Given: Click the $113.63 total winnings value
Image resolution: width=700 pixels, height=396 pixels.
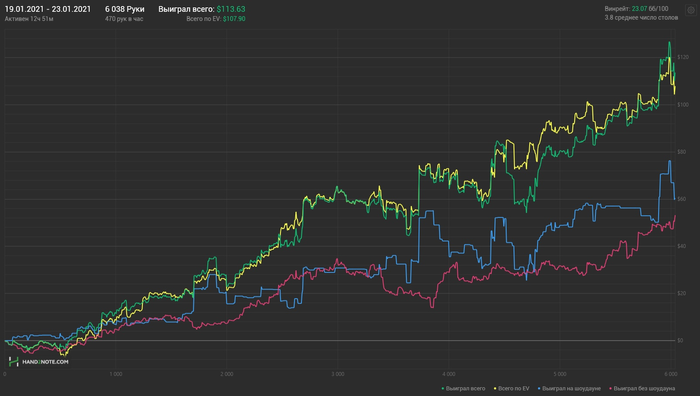Looking at the screenshot, I should [x=231, y=9].
